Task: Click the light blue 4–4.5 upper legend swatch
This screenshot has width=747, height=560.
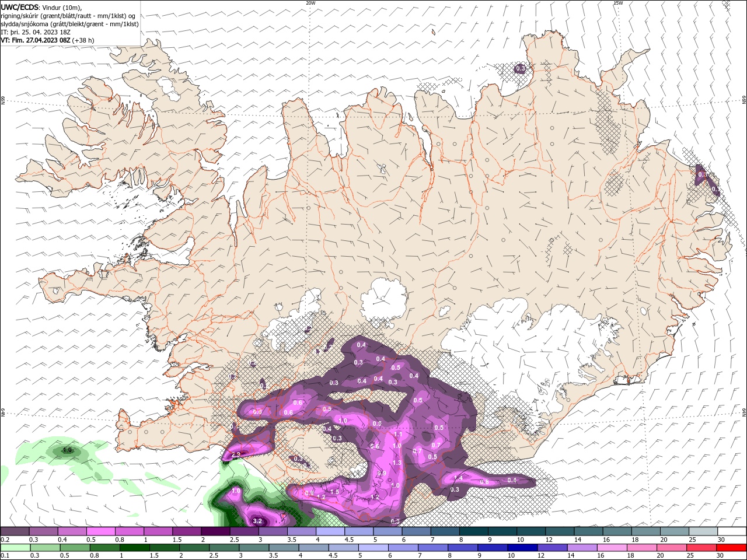Action: [330, 531]
